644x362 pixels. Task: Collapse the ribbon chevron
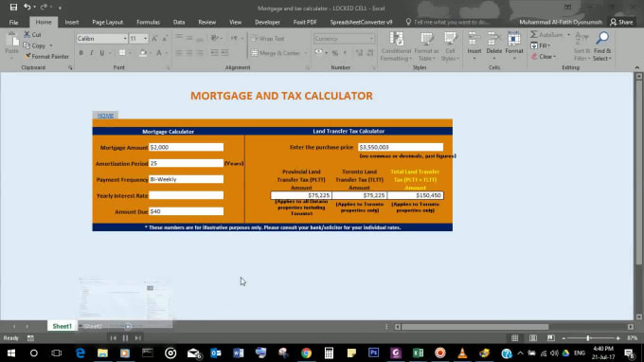pyautogui.click(x=637, y=67)
